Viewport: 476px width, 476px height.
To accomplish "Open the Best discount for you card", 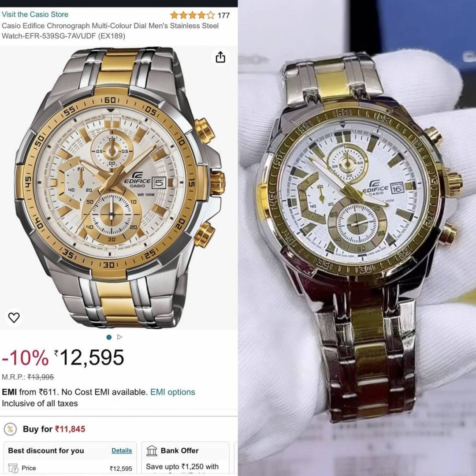I will coord(70,458).
